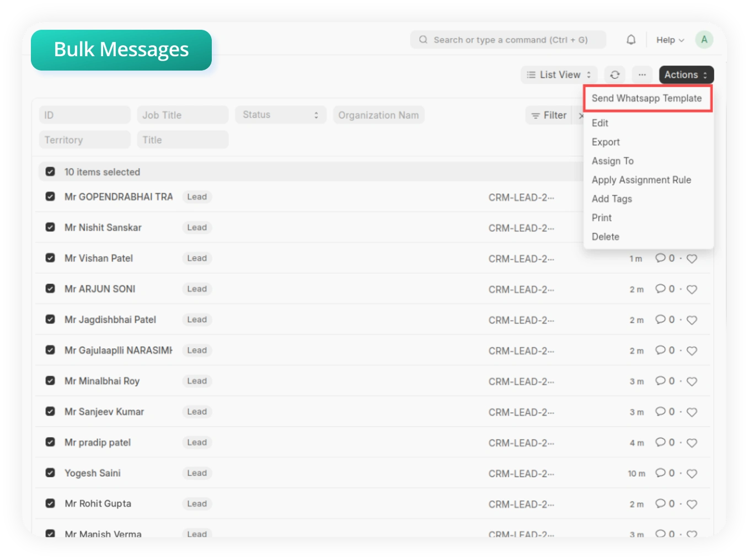Choose Export in the Actions menu
This screenshot has width=749, height=560.
[x=606, y=142]
